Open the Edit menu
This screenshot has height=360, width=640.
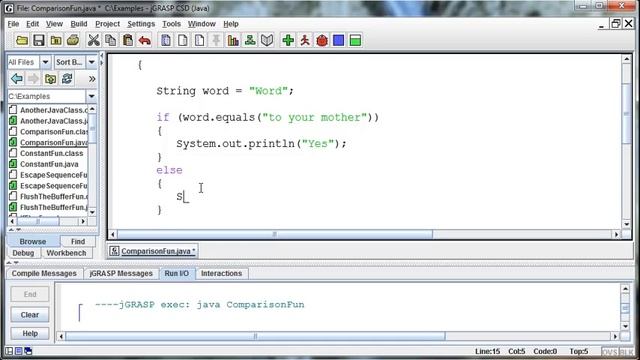click(x=32, y=24)
